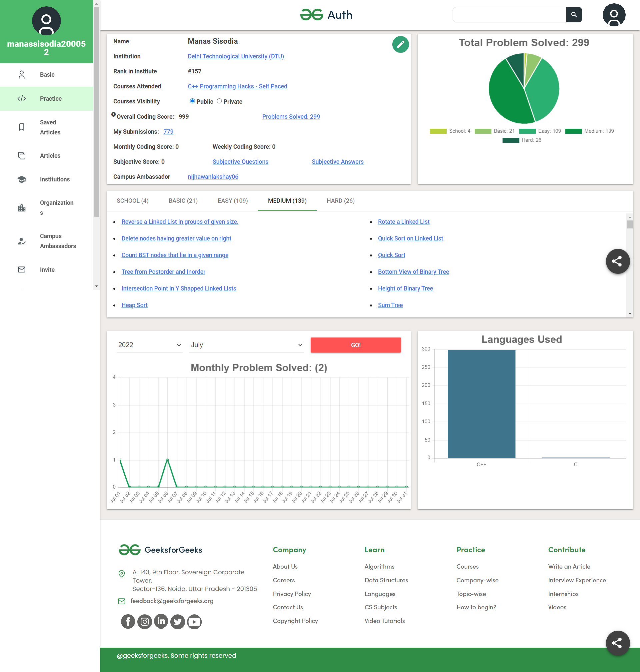Screen dimensions: 640x672
Task: Click the green pencil edit profile icon
Action: (x=400, y=44)
